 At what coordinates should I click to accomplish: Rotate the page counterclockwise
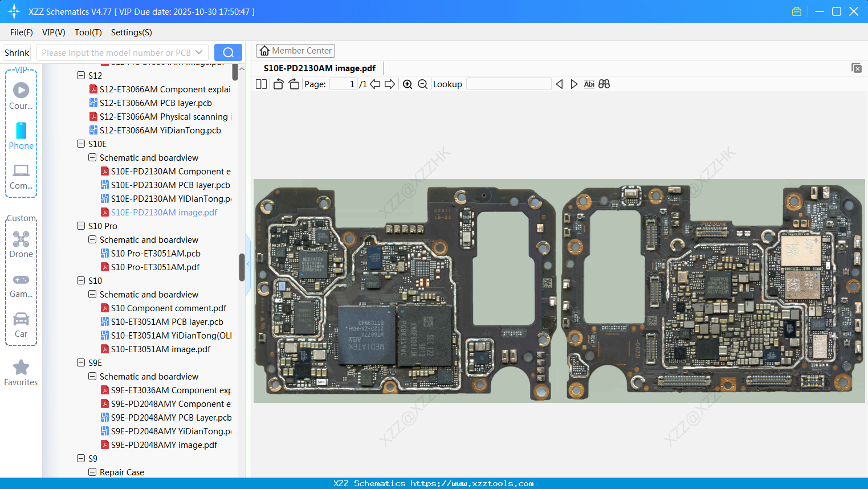click(x=278, y=84)
